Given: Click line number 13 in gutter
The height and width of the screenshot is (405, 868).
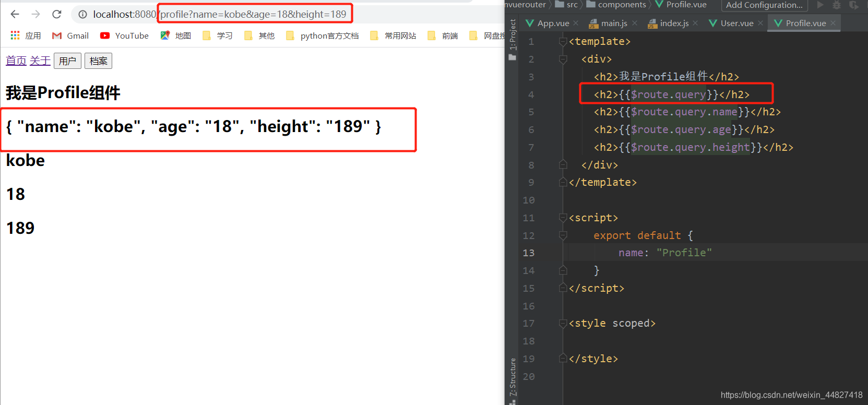Looking at the screenshot, I should point(529,253).
